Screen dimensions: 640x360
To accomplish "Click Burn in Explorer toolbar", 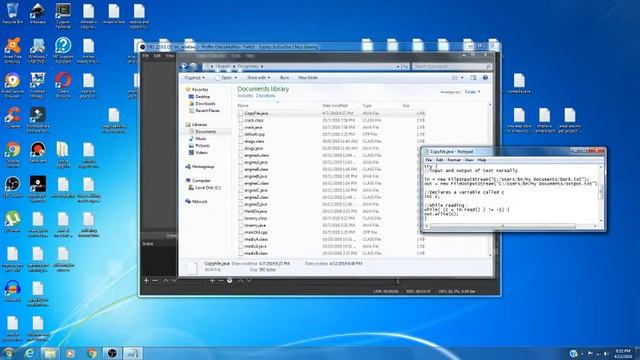I will click(284, 78).
